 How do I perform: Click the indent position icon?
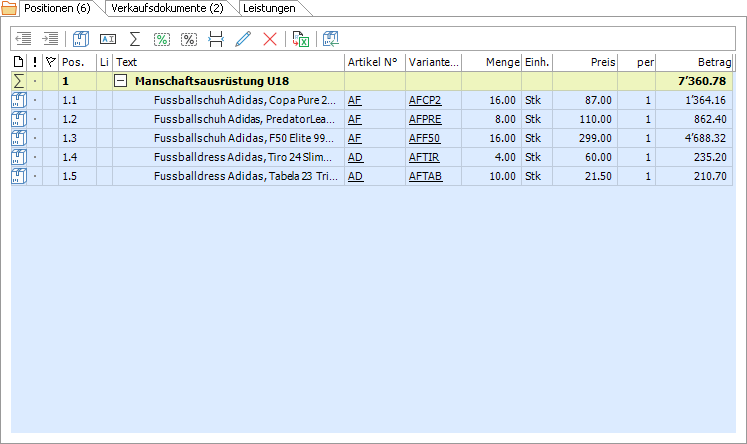(x=49, y=39)
